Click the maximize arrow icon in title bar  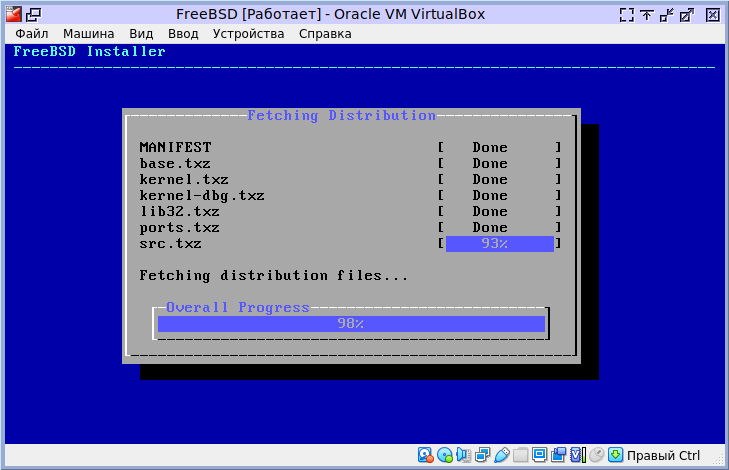pos(687,15)
